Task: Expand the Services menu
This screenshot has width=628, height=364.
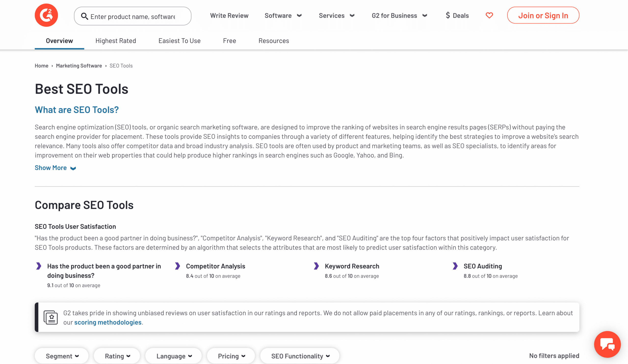Action: pyautogui.click(x=337, y=15)
